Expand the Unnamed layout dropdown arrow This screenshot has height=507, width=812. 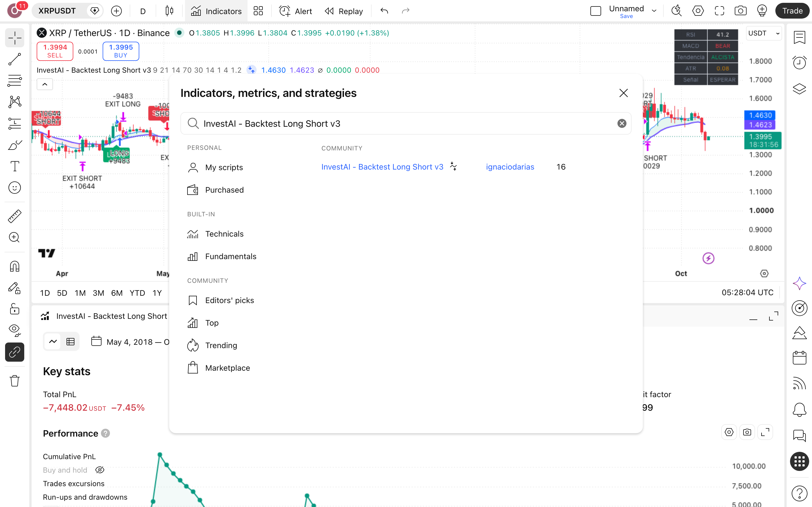(654, 11)
